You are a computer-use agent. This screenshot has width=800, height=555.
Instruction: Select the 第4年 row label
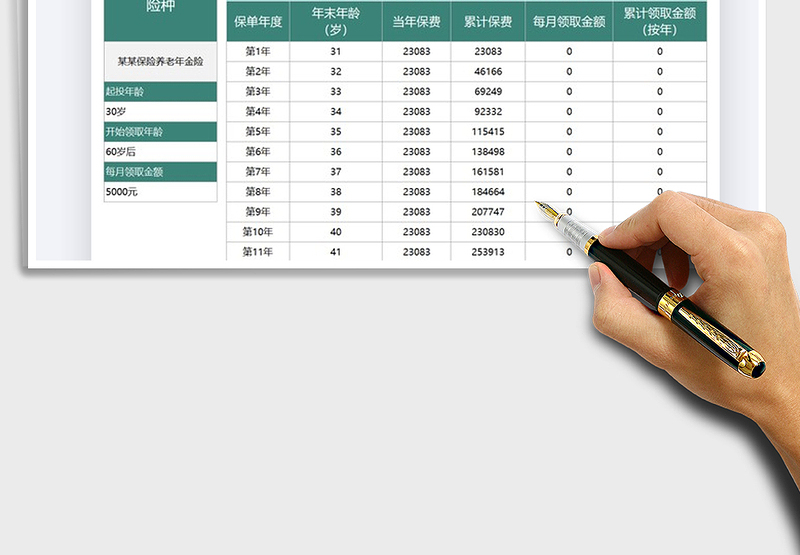point(258,111)
